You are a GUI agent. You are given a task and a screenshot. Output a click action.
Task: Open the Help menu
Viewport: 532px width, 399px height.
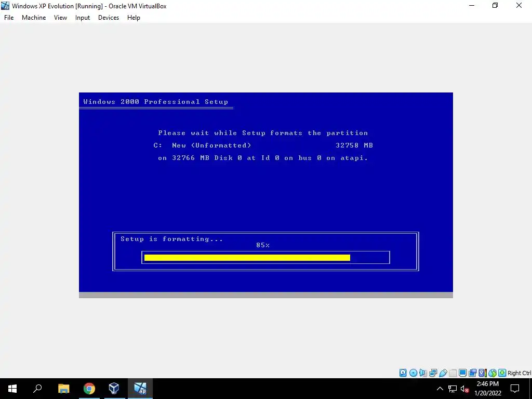134,18
